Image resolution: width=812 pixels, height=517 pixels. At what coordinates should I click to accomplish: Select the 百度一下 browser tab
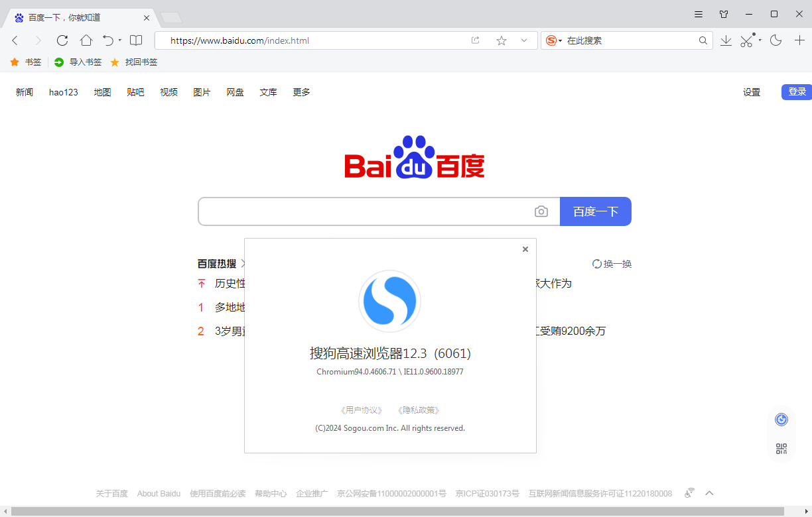click(x=80, y=18)
